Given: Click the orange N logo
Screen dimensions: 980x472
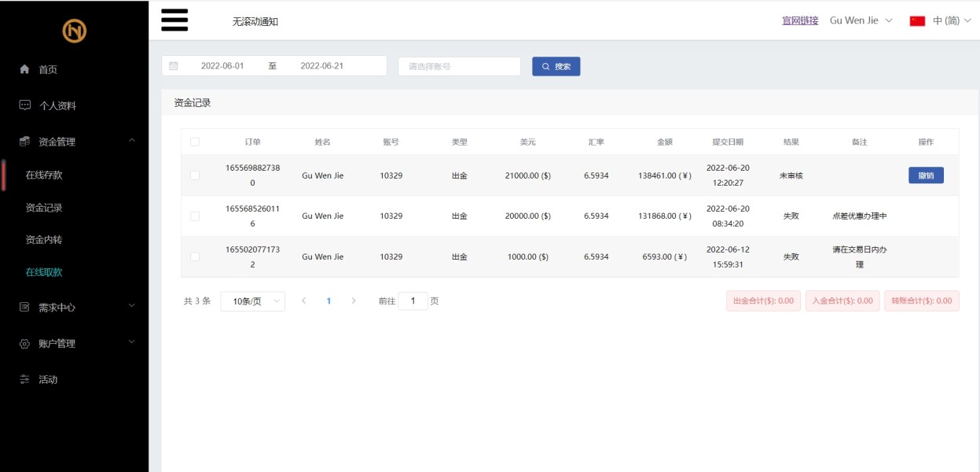Looking at the screenshot, I should [x=75, y=31].
